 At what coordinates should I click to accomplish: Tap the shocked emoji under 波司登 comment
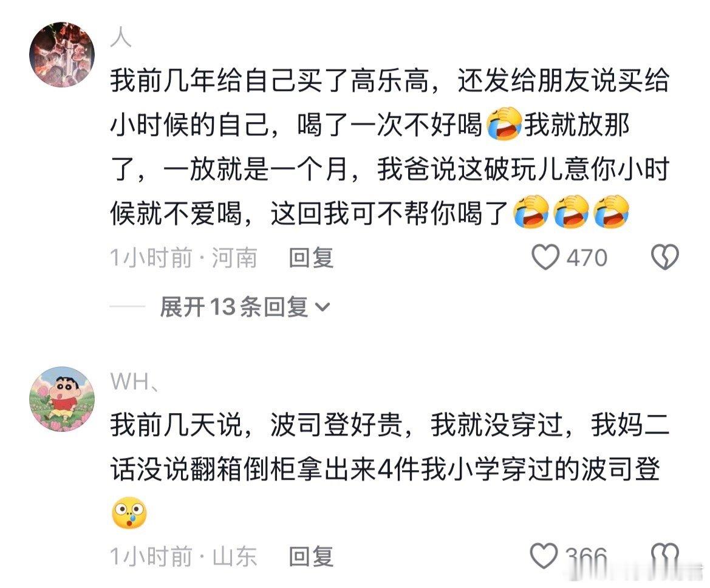129,512
